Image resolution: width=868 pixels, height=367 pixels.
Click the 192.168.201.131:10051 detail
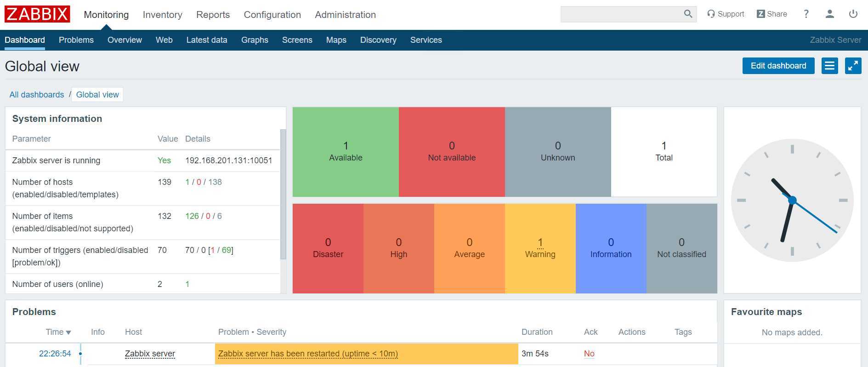click(x=229, y=161)
